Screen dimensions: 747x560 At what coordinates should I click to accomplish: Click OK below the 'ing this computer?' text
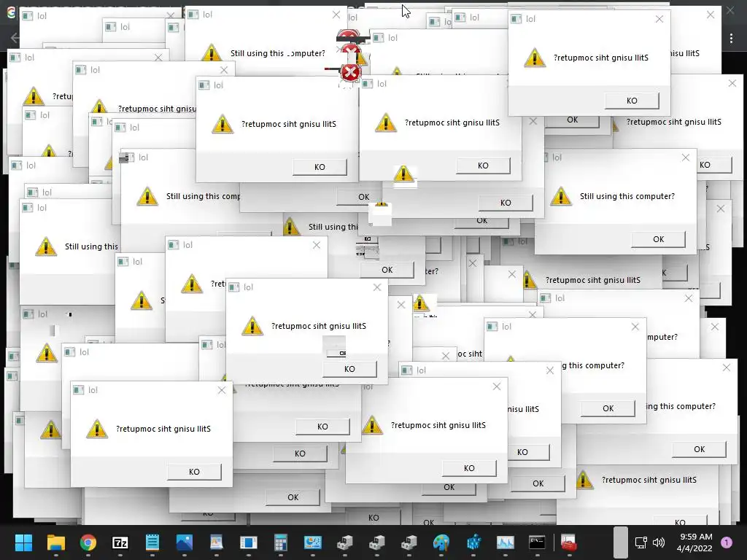tap(699, 449)
